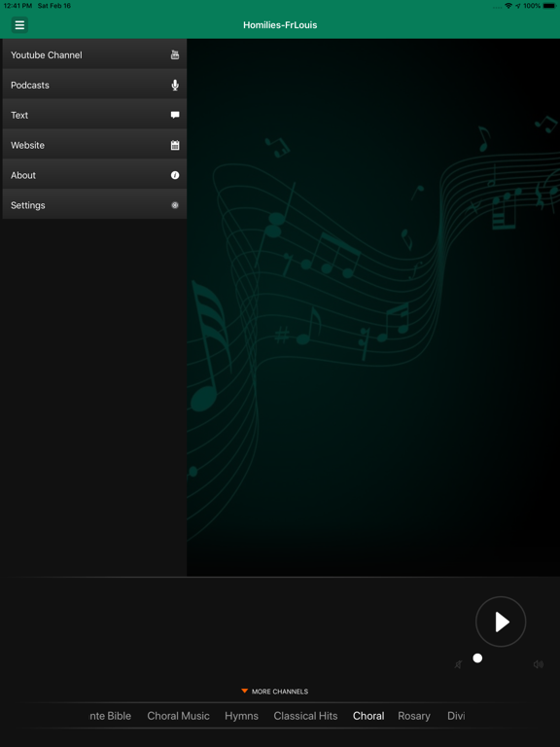Start playback with the play button
Viewport: 560px width, 747px height.
coord(501,622)
